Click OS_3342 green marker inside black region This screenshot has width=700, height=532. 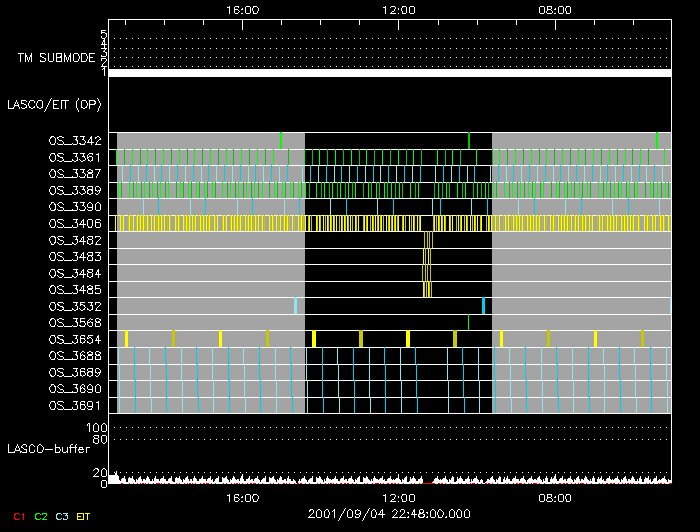[468, 140]
